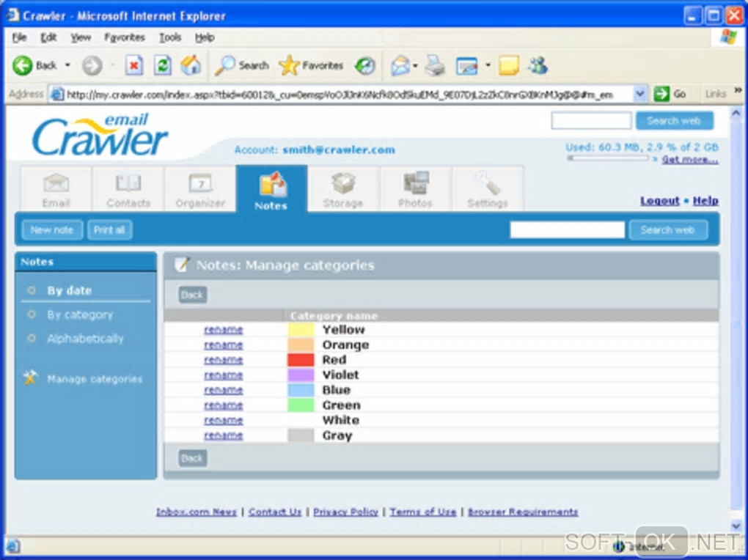Open Favorites star in toolbar
Image resolution: width=748 pixels, height=560 pixels.
289,66
